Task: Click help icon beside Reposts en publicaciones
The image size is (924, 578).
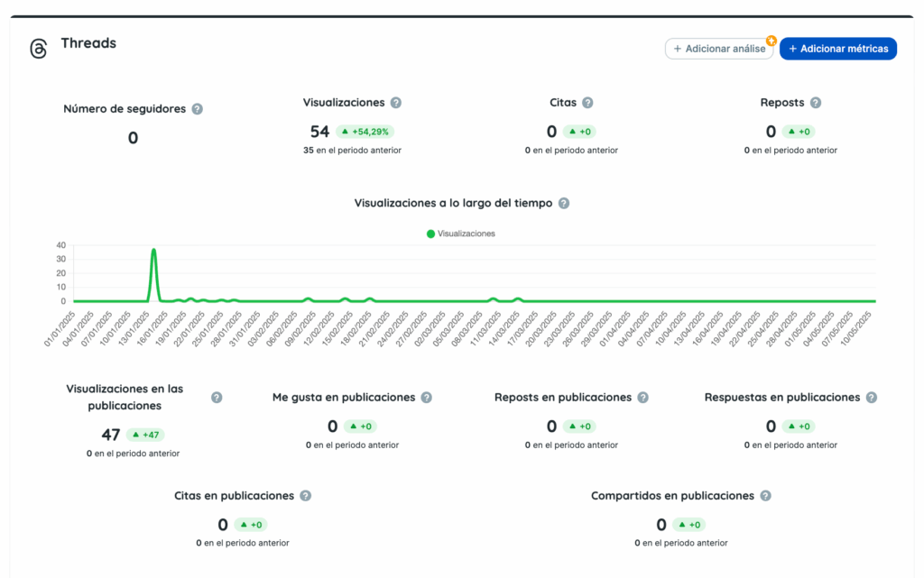Action: pos(642,398)
